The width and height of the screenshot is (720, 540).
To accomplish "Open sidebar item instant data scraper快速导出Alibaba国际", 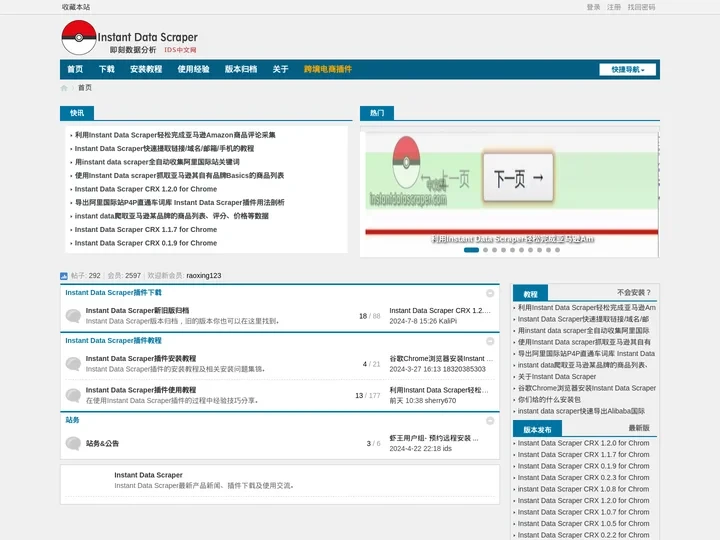I will 581,411.
